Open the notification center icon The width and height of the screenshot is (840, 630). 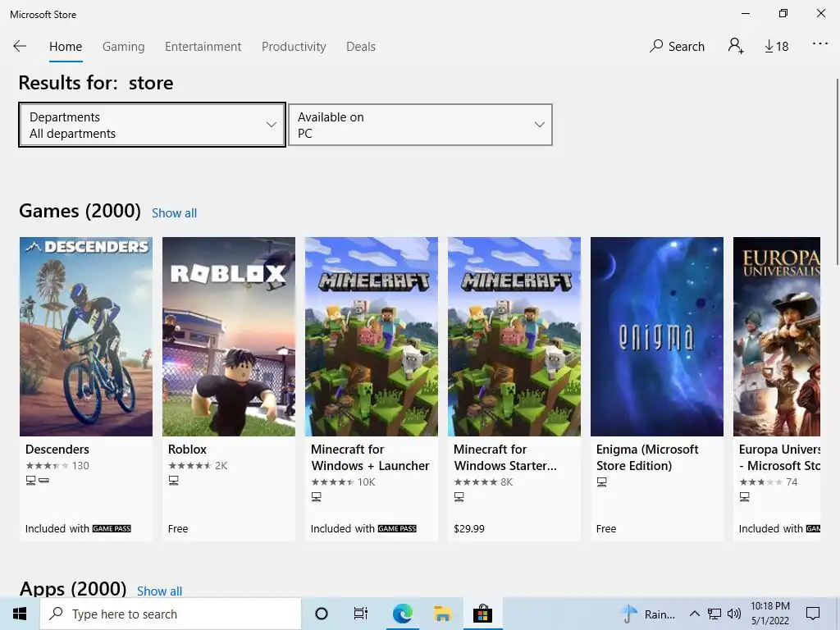(x=813, y=614)
